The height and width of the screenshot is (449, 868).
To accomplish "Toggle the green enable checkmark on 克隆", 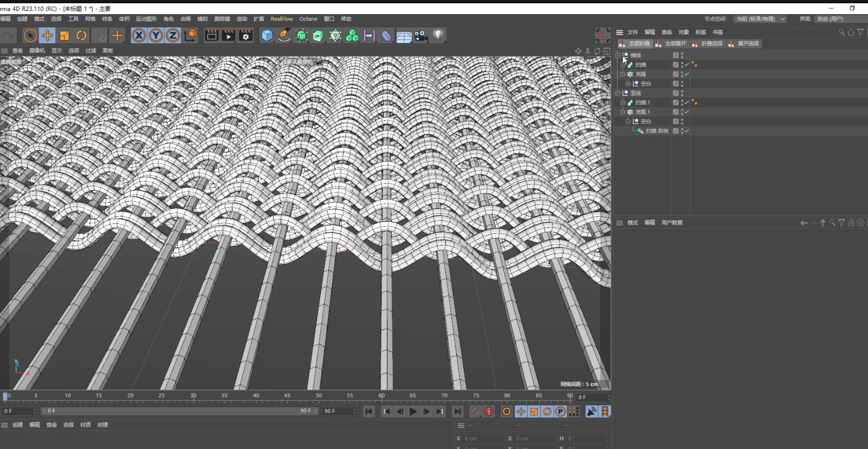I will (x=687, y=74).
